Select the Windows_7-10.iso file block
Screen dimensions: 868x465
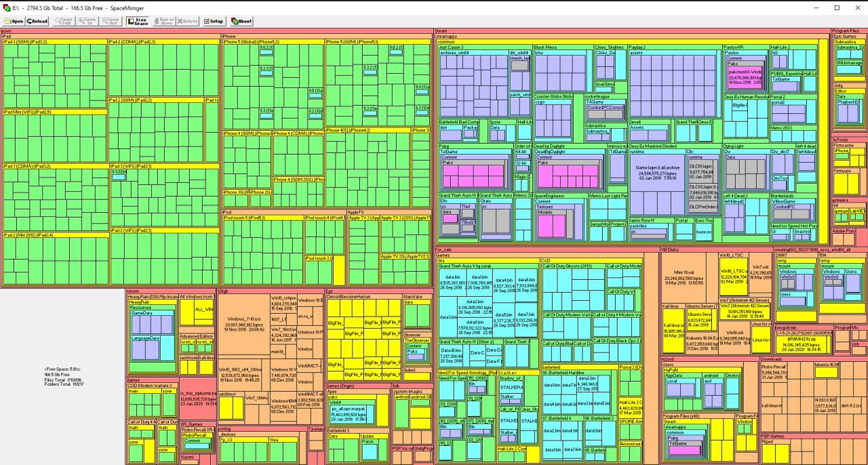244,325
